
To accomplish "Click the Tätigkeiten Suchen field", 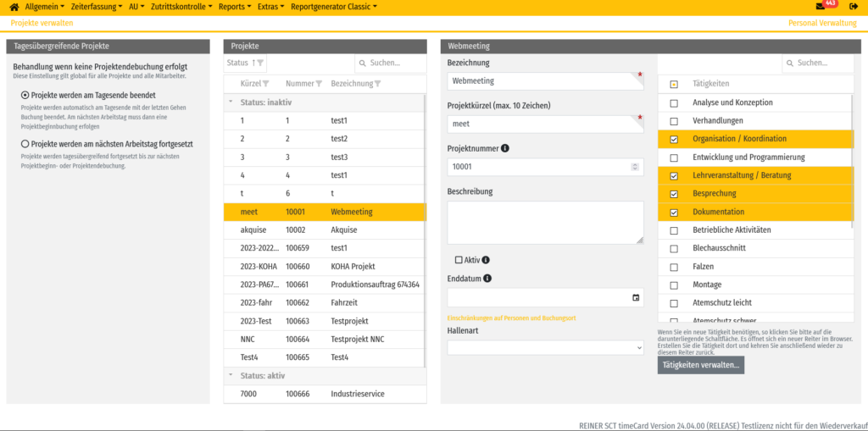I will coord(818,63).
